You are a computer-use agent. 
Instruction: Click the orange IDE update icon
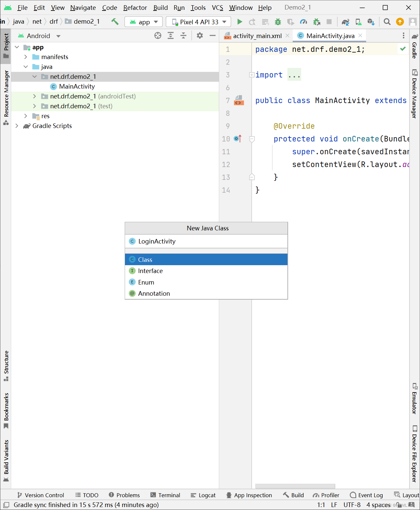(x=400, y=22)
